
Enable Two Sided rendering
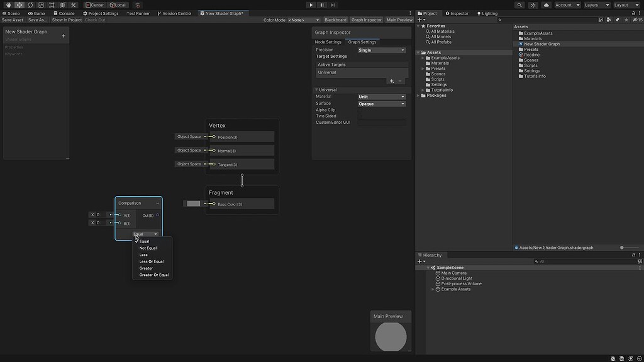(360, 116)
